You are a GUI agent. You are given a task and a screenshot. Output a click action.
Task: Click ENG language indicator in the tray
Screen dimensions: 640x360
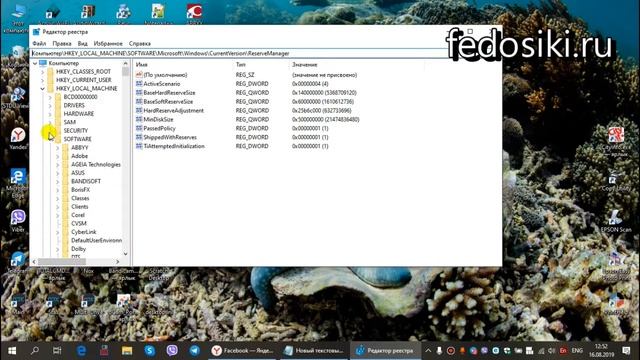click(577, 351)
